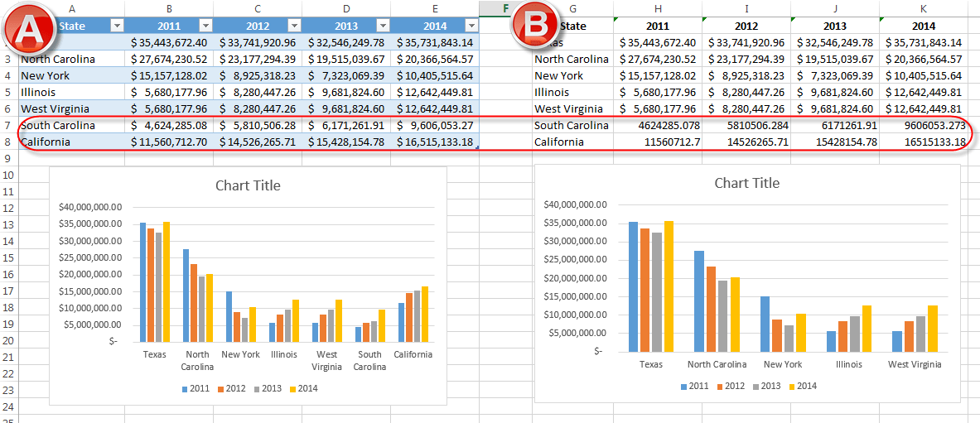This screenshot has height=423, width=980.
Task: Select column B header
Action: pyautogui.click(x=169, y=9)
